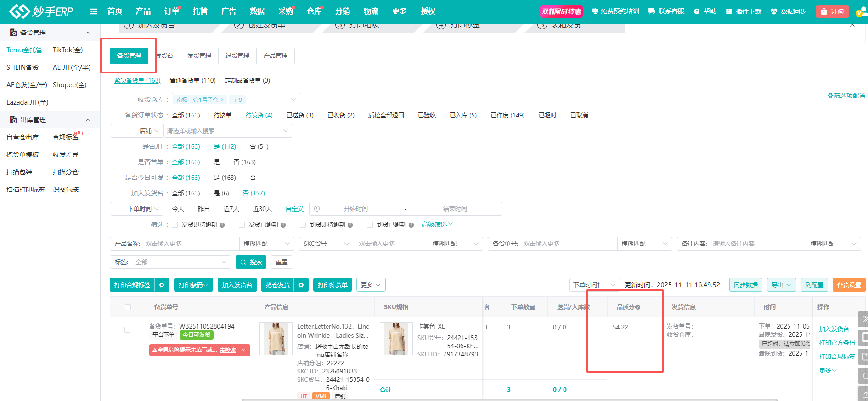Open settings gear next to 拾仓发货
The width and height of the screenshot is (868, 401).
click(x=301, y=285)
